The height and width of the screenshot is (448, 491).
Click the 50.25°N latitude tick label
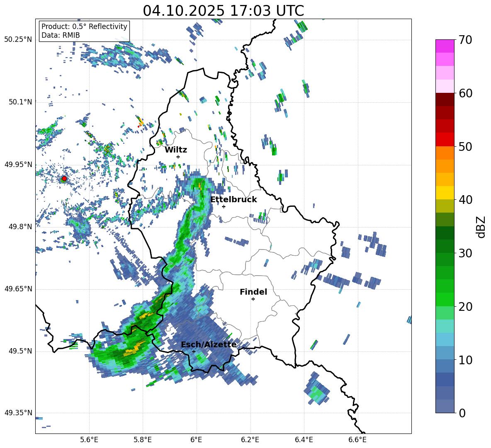pyautogui.click(x=18, y=40)
